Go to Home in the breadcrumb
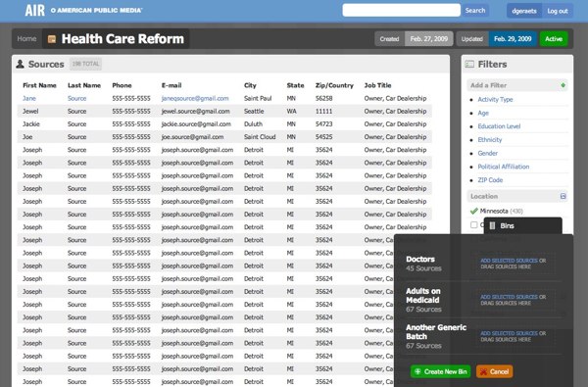 (26, 38)
